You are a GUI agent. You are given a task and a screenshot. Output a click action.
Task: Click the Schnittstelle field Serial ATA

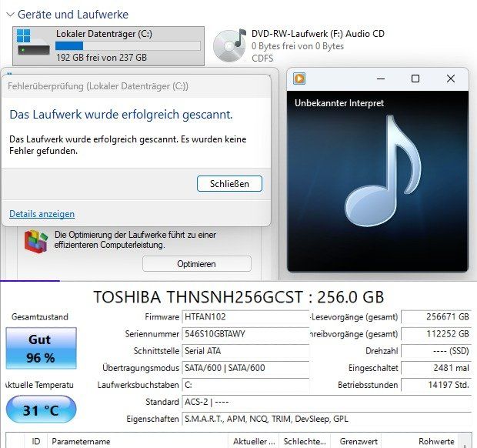click(x=245, y=351)
